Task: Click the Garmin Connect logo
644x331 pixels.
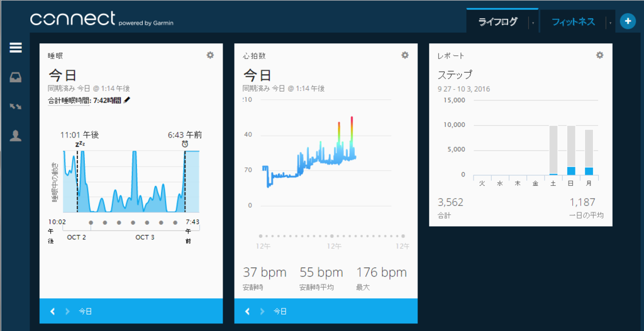Action: 102,19
